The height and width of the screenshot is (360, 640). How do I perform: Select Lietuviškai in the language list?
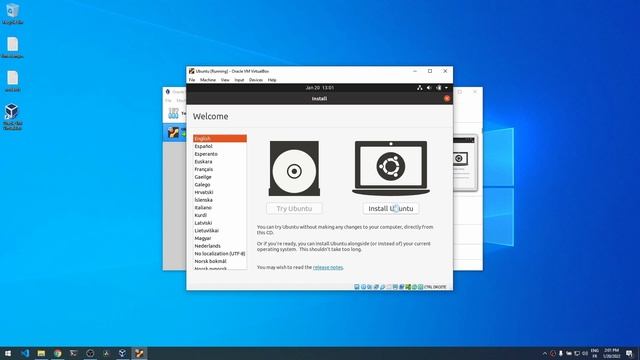click(220, 231)
